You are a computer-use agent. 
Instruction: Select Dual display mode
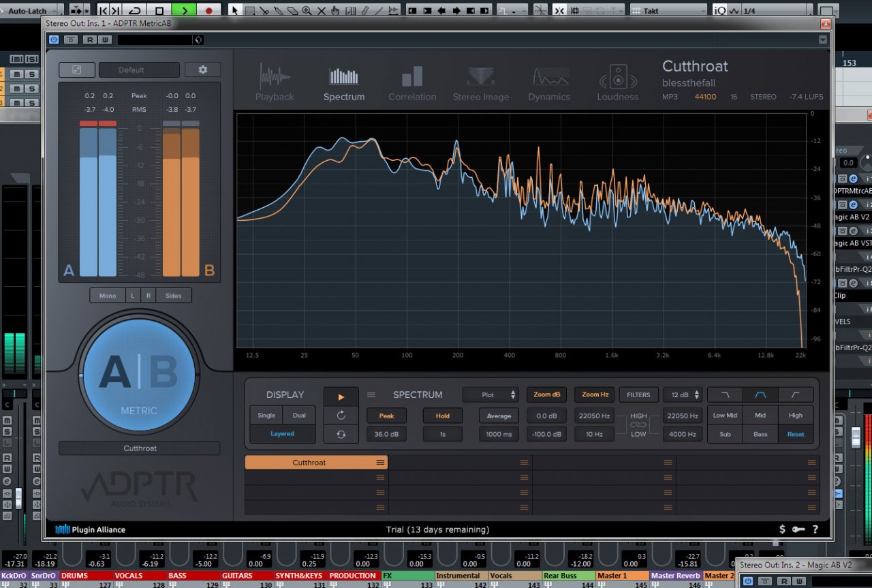299,416
